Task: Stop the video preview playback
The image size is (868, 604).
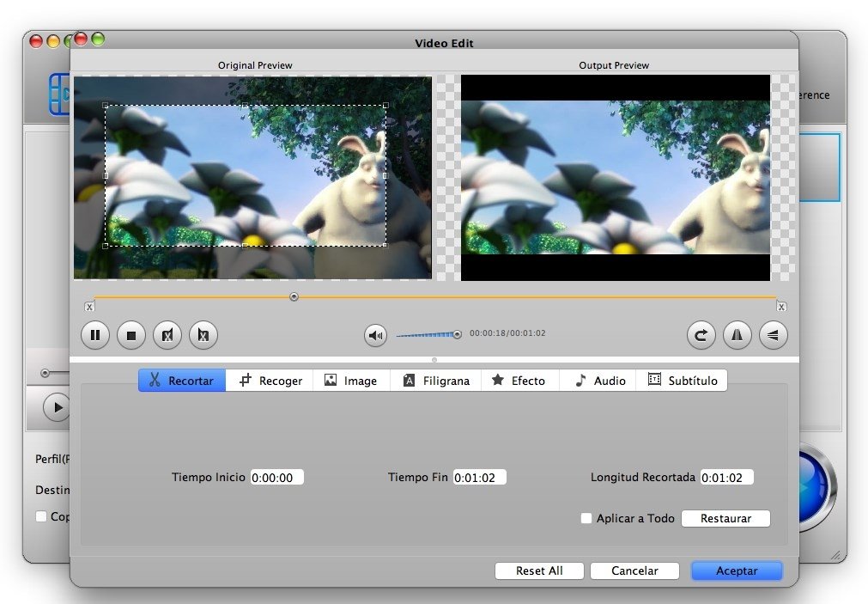Action: (x=131, y=335)
